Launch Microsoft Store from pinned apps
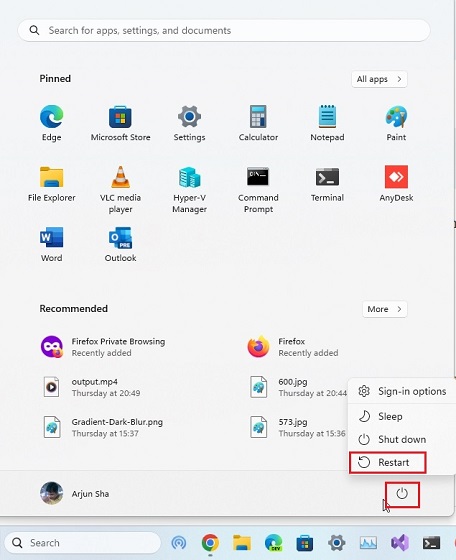Viewport: 456px width, 560px height. click(120, 123)
